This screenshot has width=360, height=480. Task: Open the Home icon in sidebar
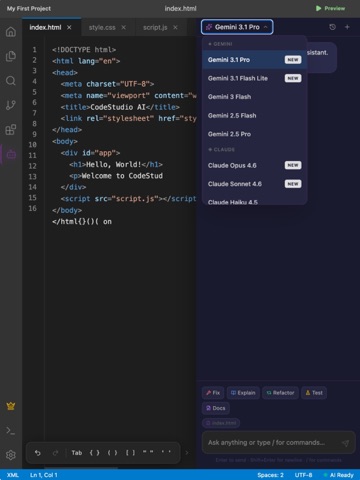point(11,32)
